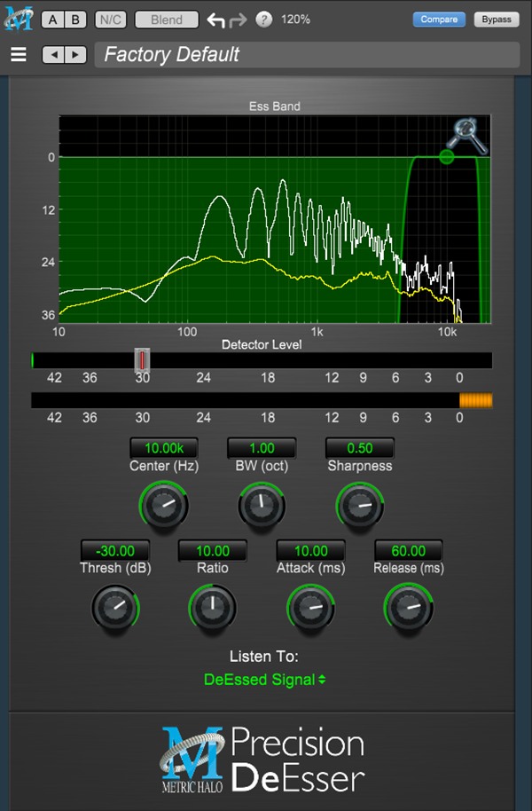
Task: Switch to the B state
Action: pyautogui.click(x=75, y=20)
